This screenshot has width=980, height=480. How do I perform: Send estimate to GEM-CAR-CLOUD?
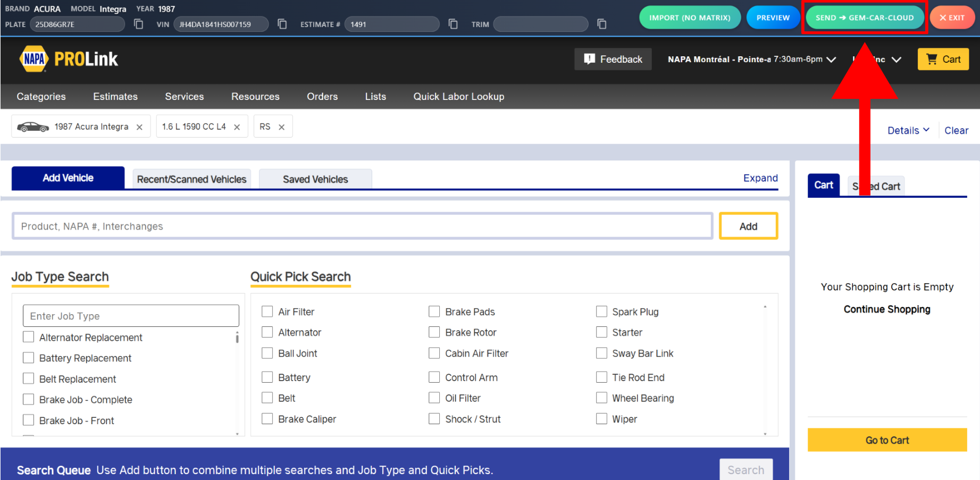point(865,18)
